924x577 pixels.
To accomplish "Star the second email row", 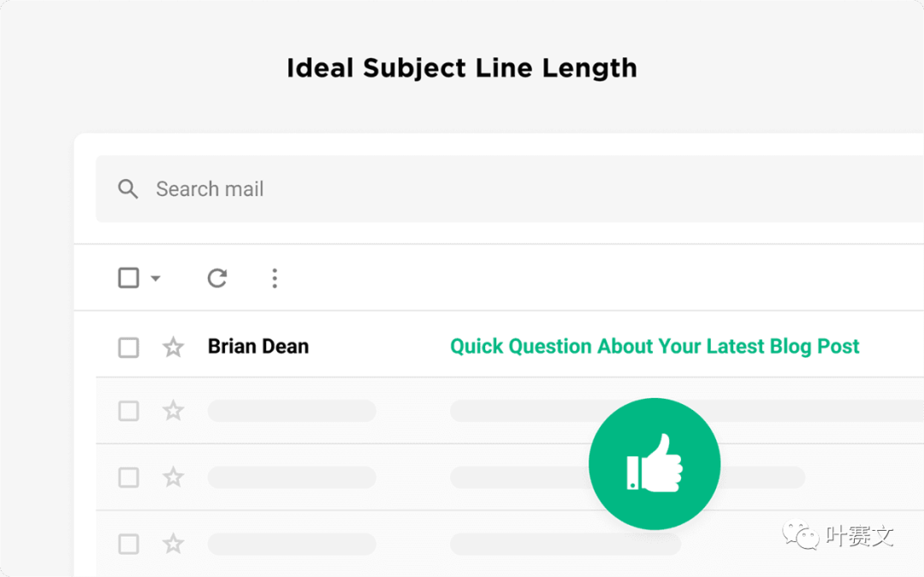I will tap(173, 410).
